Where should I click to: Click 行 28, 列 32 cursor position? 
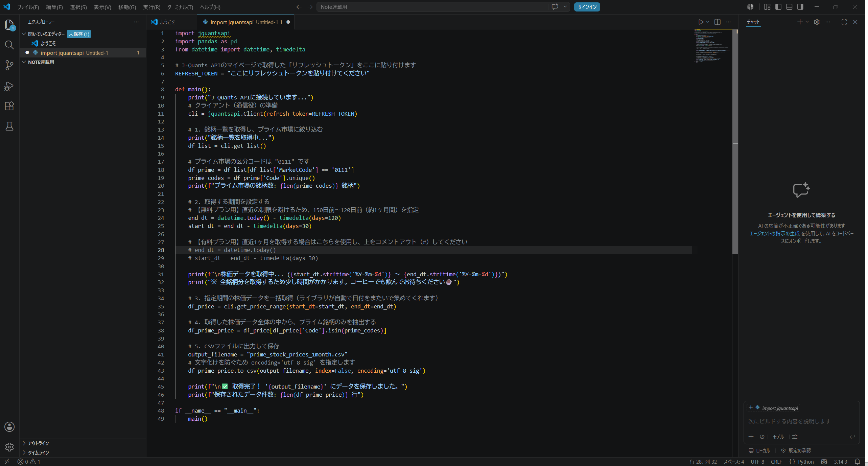(703, 462)
